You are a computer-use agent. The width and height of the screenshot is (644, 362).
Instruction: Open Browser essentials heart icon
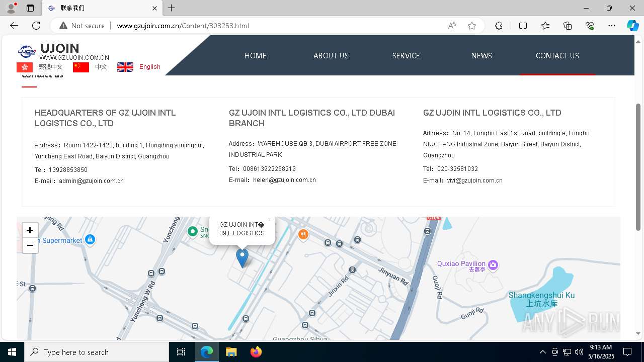590,26
